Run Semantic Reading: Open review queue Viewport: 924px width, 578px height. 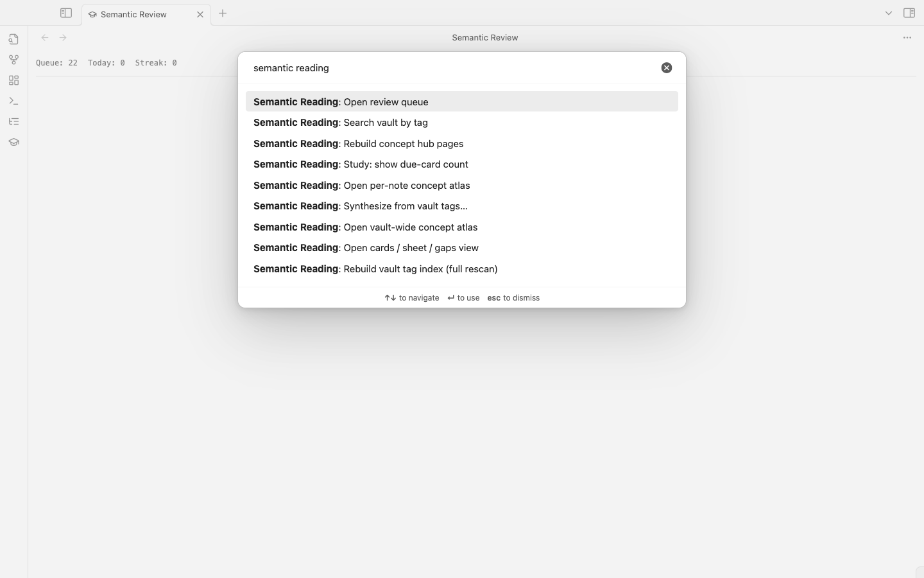(462, 101)
